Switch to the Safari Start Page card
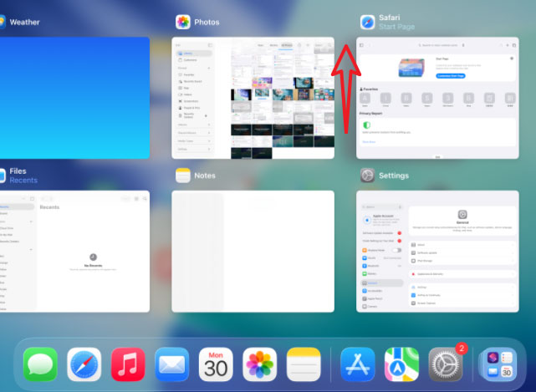 tap(437, 98)
